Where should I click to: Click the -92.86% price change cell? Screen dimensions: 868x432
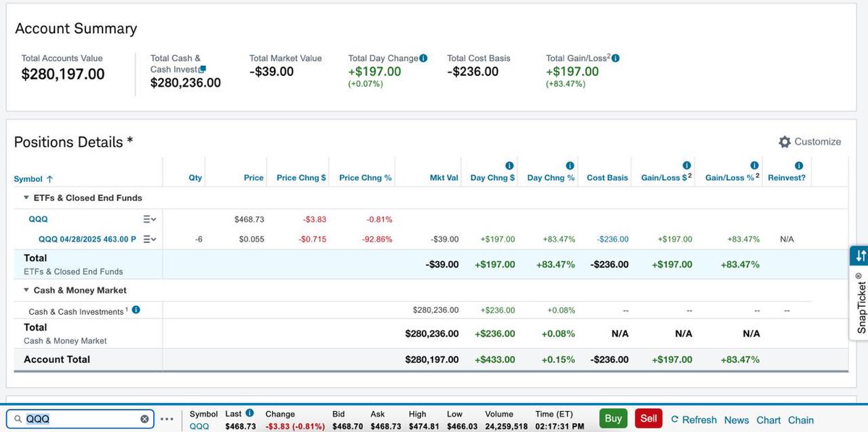click(x=376, y=239)
